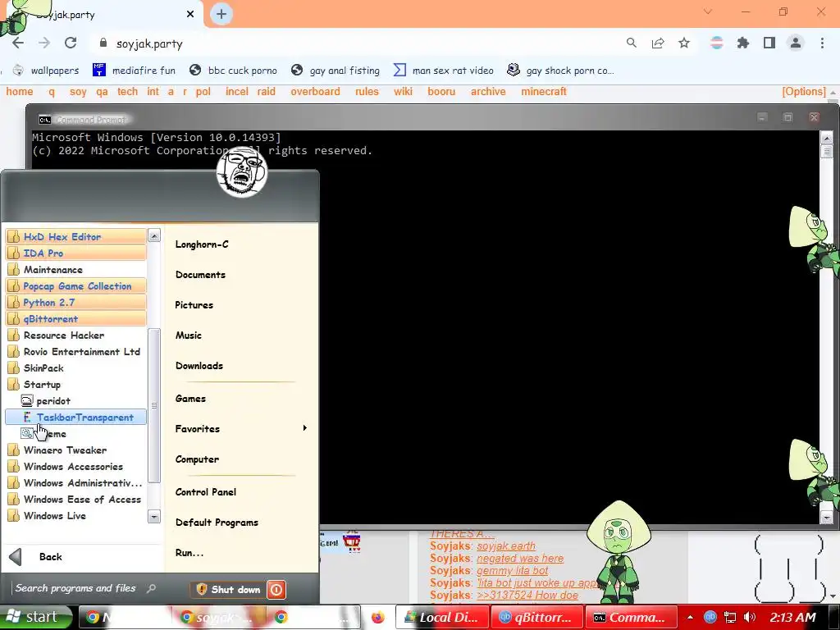The height and width of the screenshot is (630, 840).
Task: Close the soyjak.party browser tab
Action: 190,14
